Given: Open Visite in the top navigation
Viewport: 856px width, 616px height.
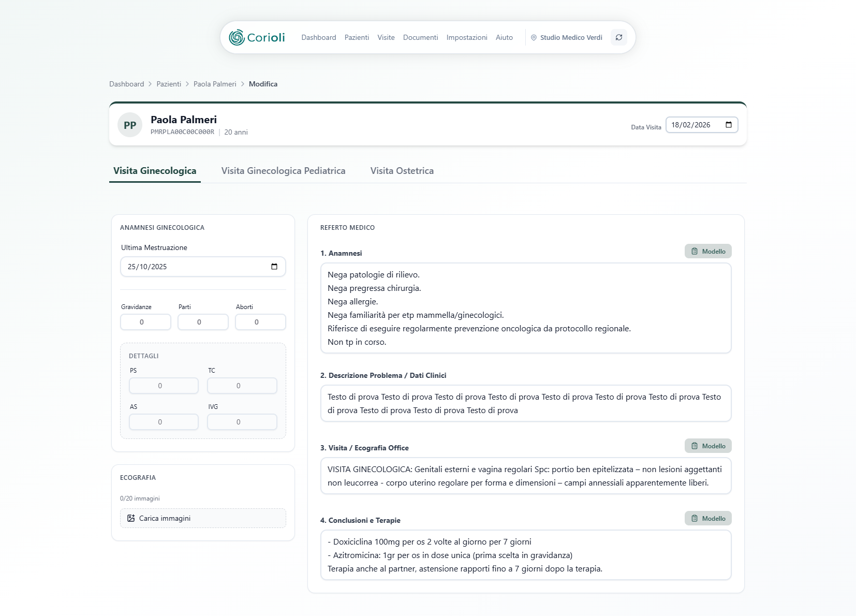Looking at the screenshot, I should coord(386,37).
